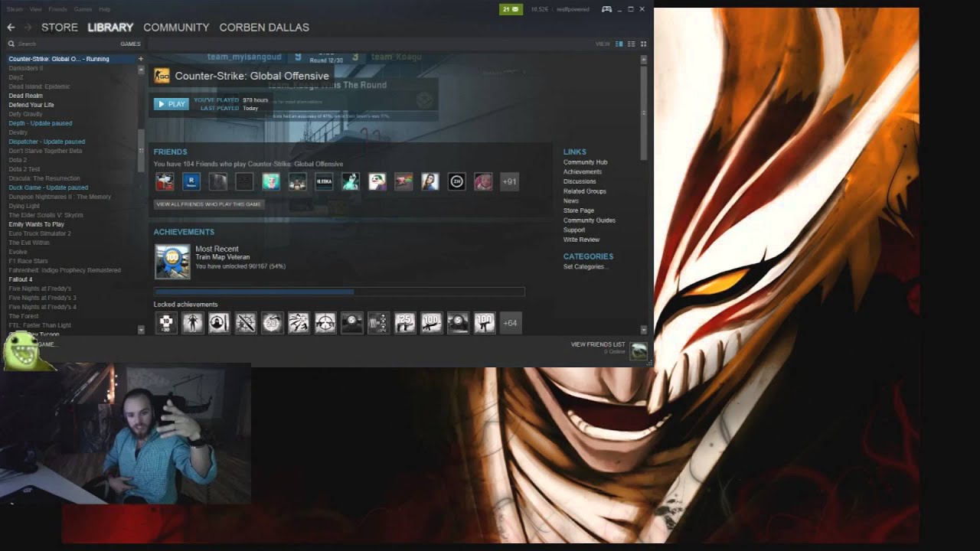The width and height of the screenshot is (980, 551).
Task: Select Dying Light in the game list
Action: pos(24,206)
